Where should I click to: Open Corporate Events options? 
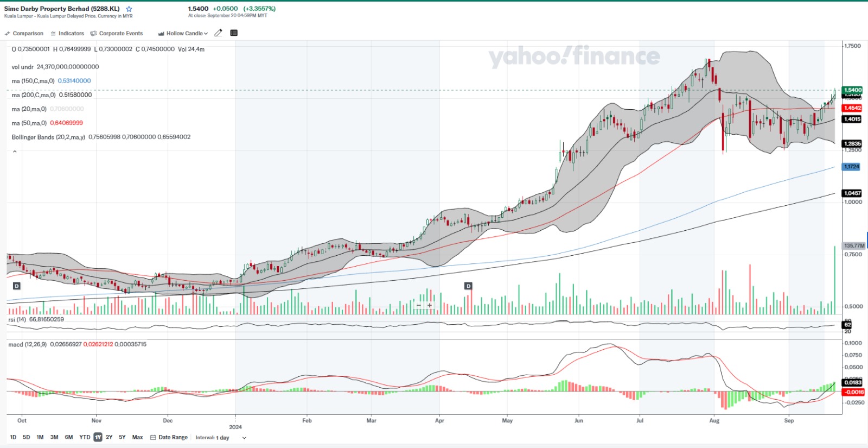[117, 33]
